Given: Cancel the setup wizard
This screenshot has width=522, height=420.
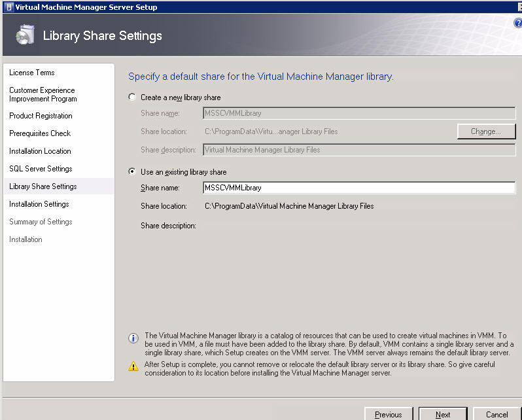Looking at the screenshot, I should coord(496,414).
